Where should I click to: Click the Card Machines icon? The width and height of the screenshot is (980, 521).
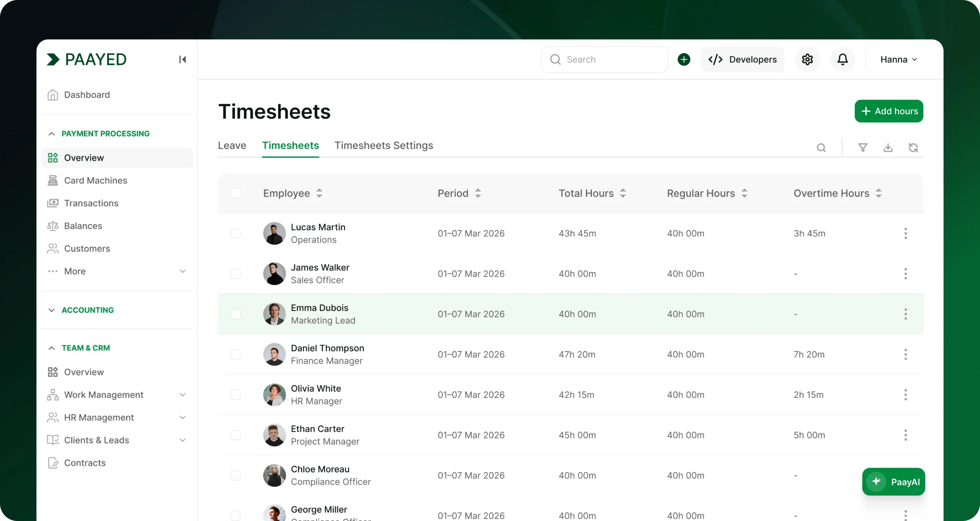(53, 180)
